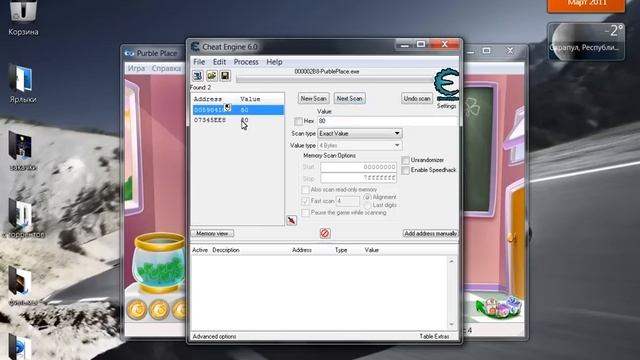Screen dimensions: 640x360
Task: Select the Alignment radio button
Action: 367,197
